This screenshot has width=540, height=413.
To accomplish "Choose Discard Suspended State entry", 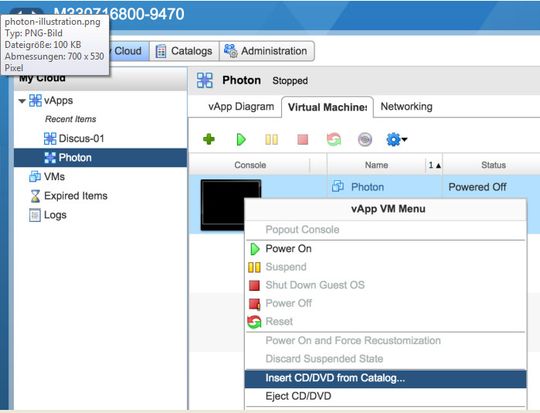I will point(386,359).
